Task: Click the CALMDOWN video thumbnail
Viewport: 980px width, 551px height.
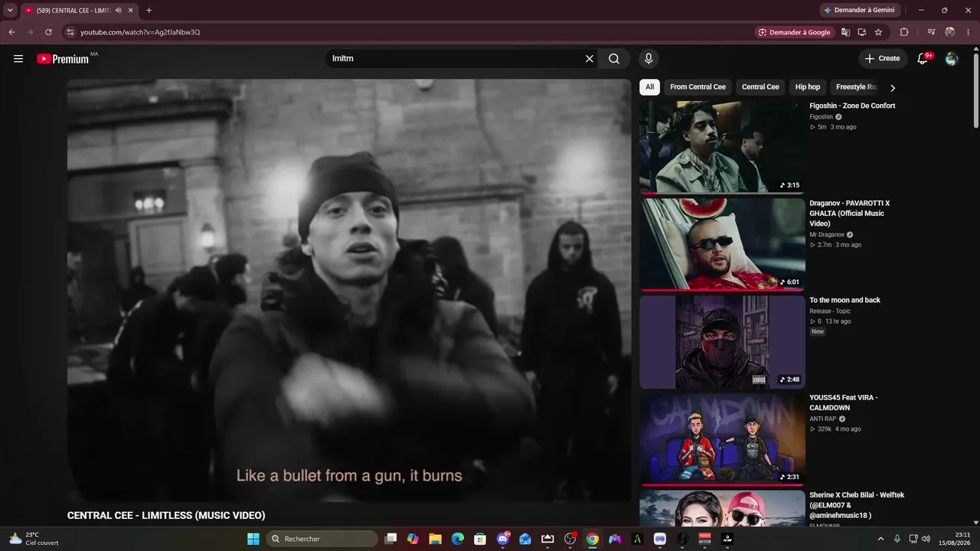Action: click(x=722, y=439)
